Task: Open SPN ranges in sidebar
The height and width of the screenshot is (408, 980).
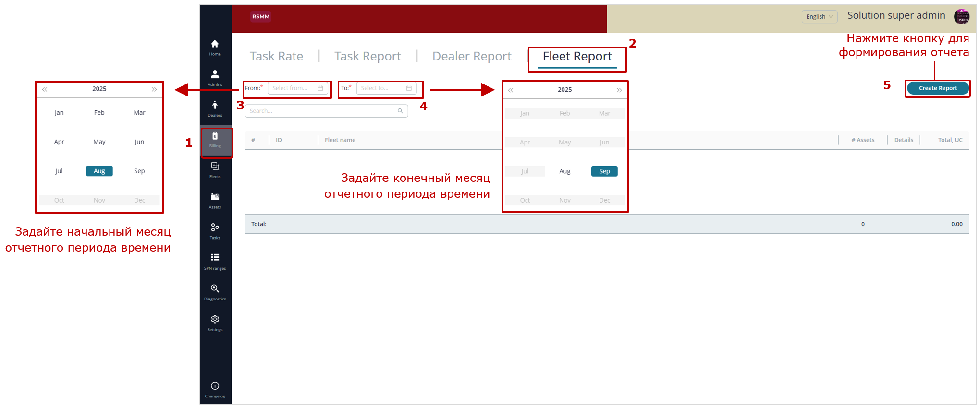Action: pos(215,261)
